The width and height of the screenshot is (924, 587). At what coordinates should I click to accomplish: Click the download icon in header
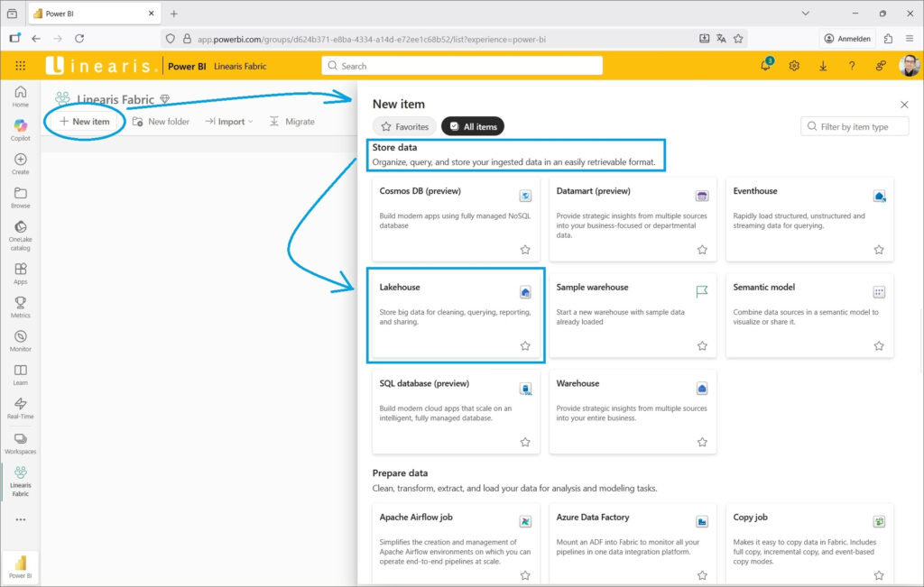(x=823, y=66)
